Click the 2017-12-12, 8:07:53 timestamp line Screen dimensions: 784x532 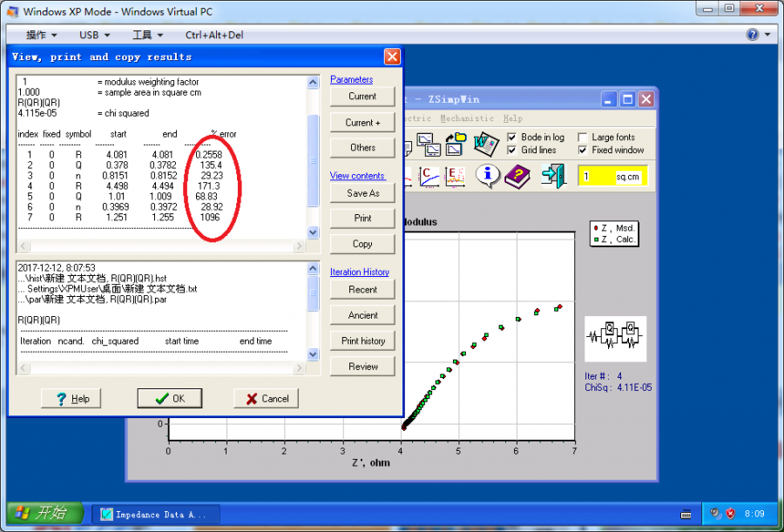[x=57, y=268]
